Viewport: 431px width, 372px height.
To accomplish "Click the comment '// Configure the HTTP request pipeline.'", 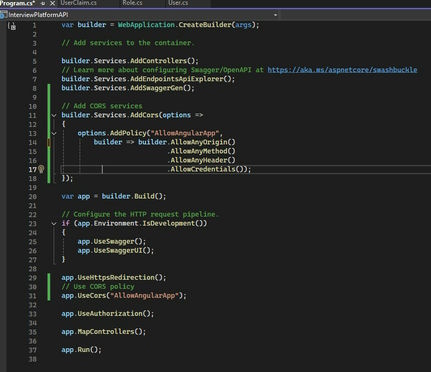I will pyautogui.click(x=139, y=214).
